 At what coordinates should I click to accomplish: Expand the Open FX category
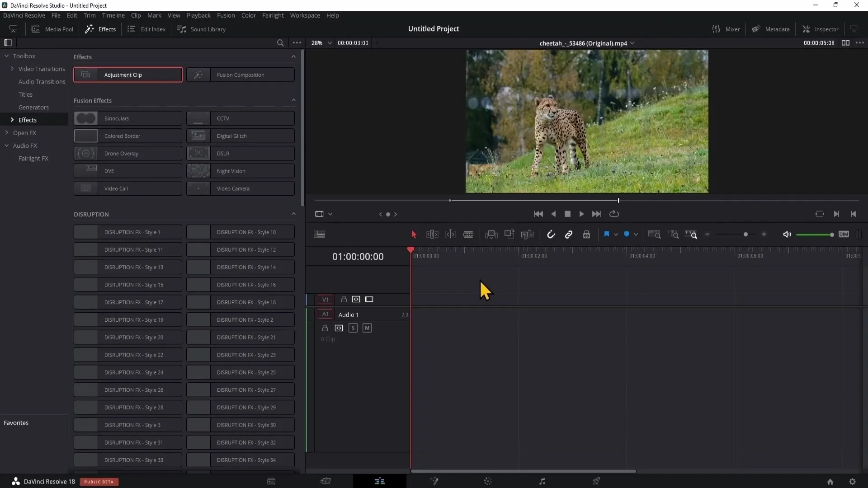pyautogui.click(x=7, y=133)
